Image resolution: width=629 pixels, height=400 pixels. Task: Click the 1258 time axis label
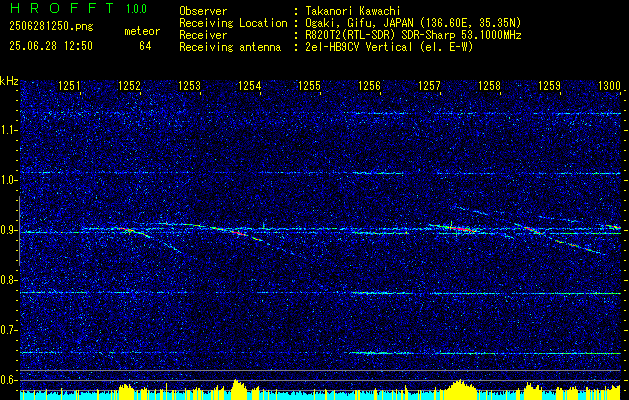click(489, 85)
